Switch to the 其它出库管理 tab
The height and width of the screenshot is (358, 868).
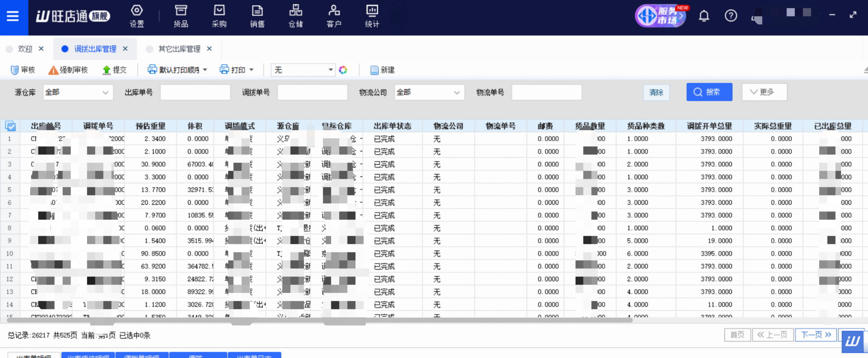[179, 49]
